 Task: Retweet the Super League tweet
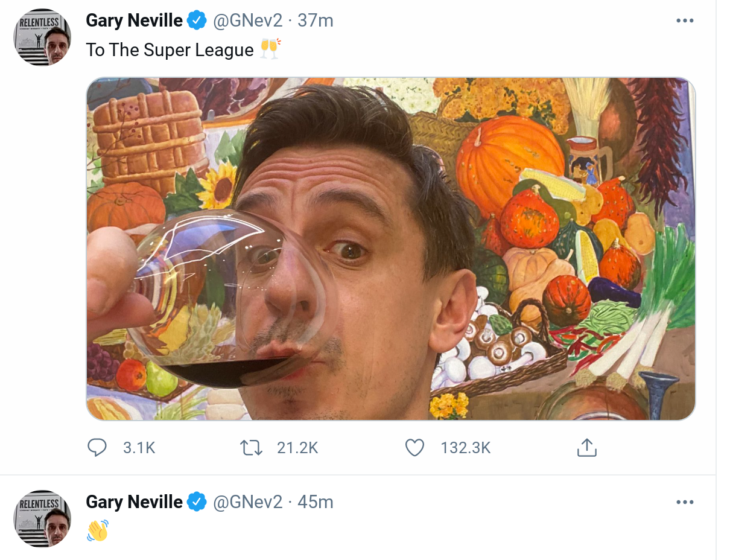pyautogui.click(x=251, y=448)
